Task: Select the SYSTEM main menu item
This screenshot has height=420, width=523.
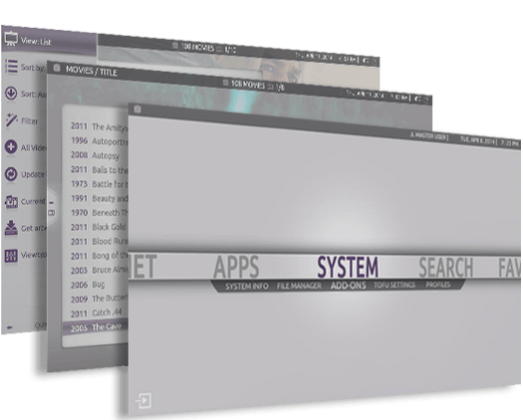Action: coord(348,268)
